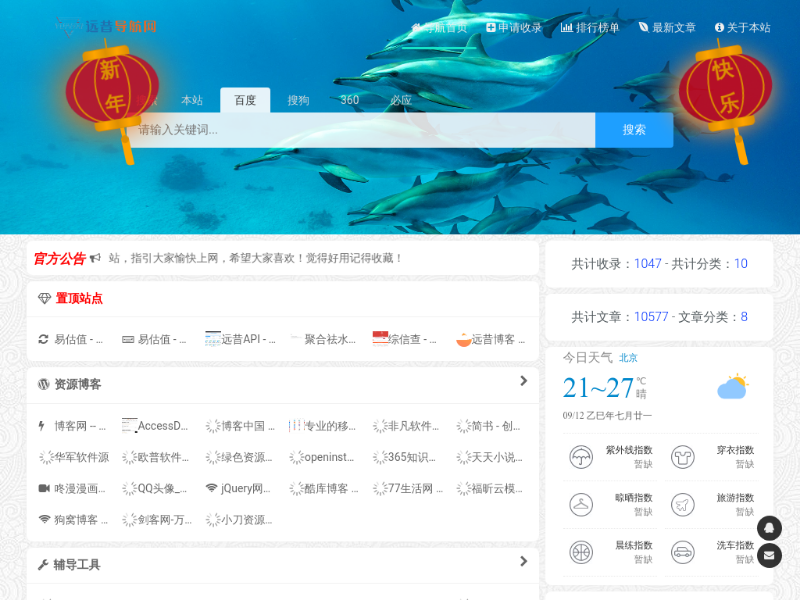Click the email envelope floating icon
Image resolution: width=800 pixels, height=600 pixels.
pos(769,555)
